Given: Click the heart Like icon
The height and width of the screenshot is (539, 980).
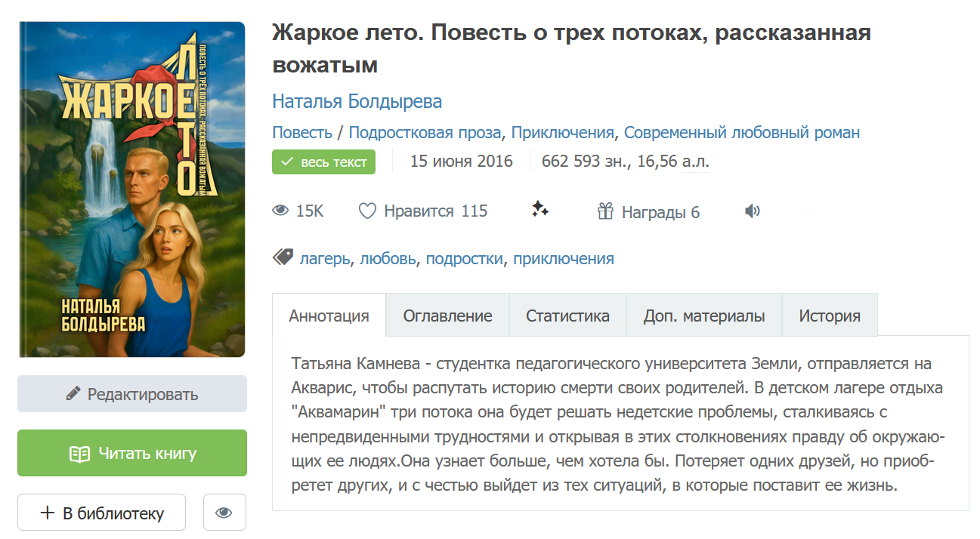Looking at the screenshot, I should (x=367, y=211).
